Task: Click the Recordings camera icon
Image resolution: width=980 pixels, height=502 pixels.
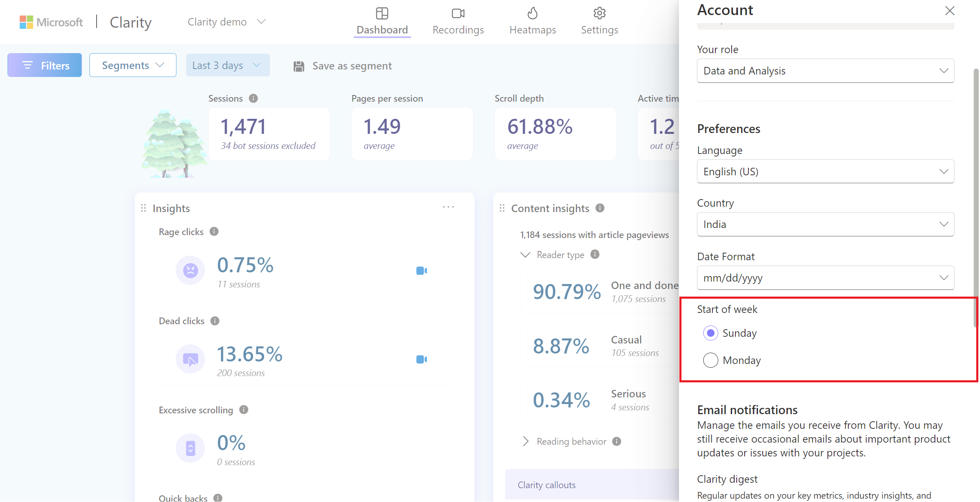Action: pos(458,13)
